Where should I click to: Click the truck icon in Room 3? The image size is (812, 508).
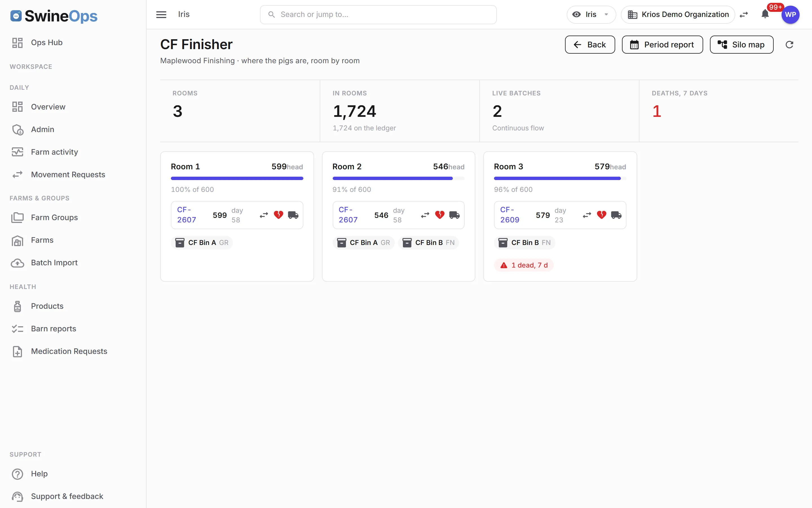pyautogui.click(x=616, y=215)
